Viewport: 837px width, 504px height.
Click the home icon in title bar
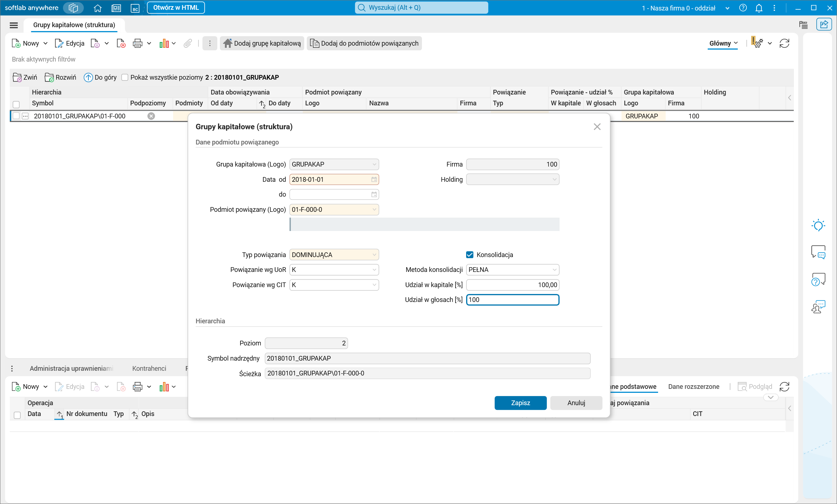point(97,8)
